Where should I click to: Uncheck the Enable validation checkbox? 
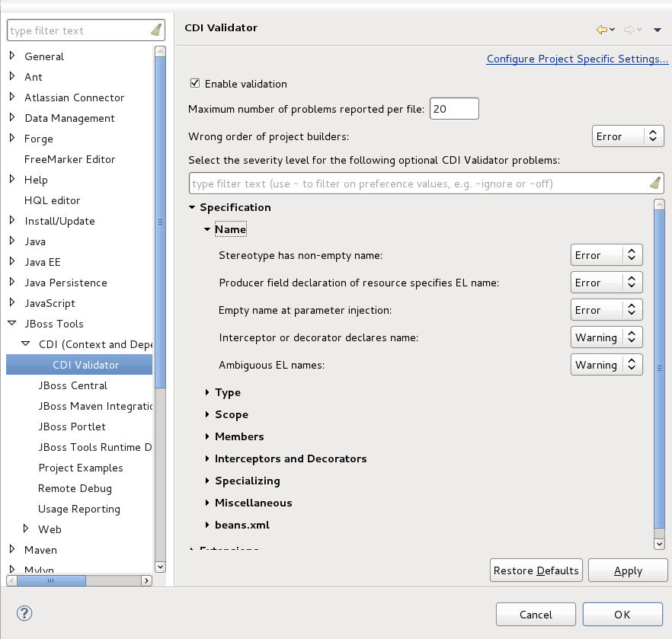click(194, 84)
